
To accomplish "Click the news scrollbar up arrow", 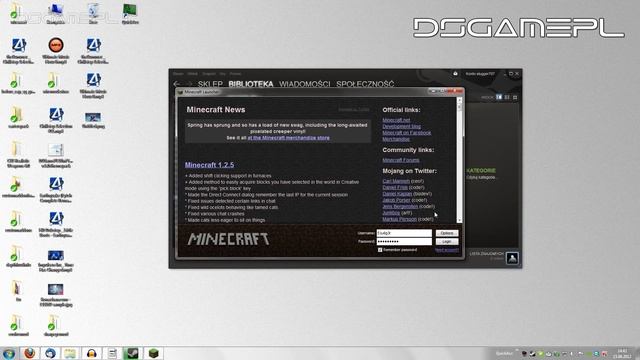I will pos(459,100).
